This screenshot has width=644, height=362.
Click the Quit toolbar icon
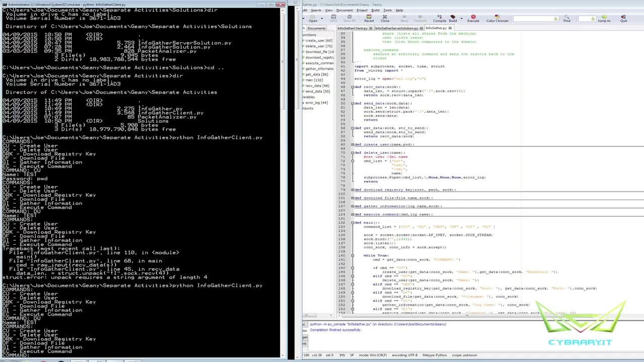[x=623, y=19]
